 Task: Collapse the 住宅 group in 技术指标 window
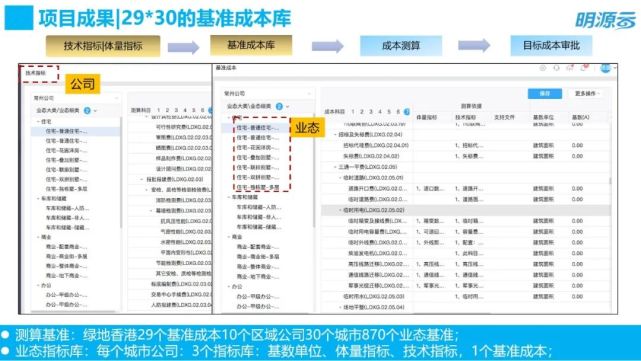pos(38,122)
